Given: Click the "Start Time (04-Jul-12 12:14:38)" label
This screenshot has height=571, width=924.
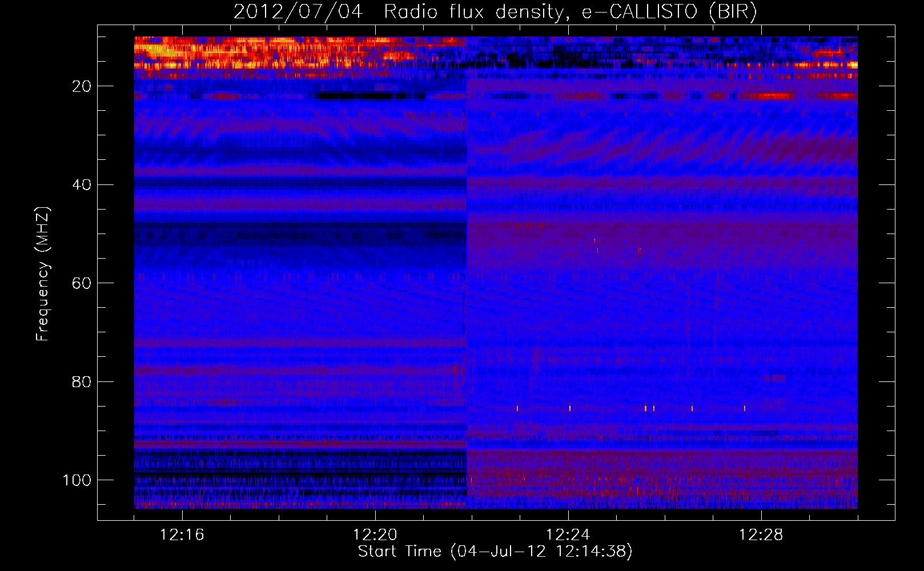Looking at the screenshot, I should tap(495, 552).
